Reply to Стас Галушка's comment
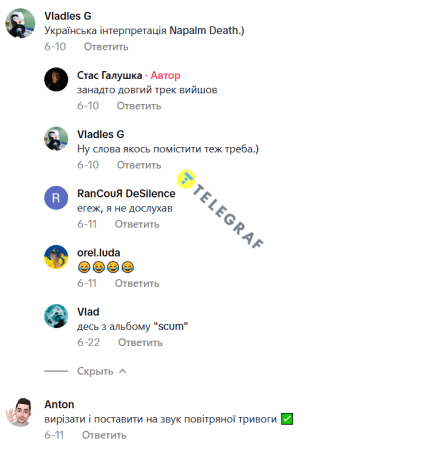This screenshot has width=428, height=453. point(139,106)
